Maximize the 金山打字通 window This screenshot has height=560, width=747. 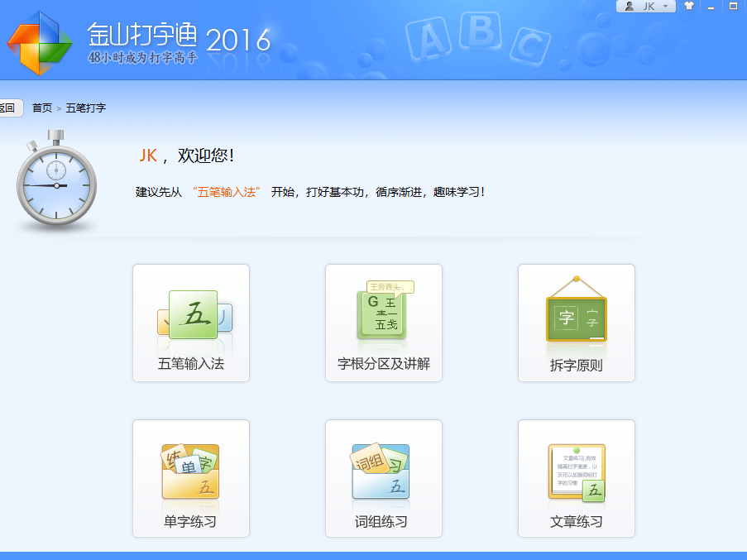click(734, 6)
